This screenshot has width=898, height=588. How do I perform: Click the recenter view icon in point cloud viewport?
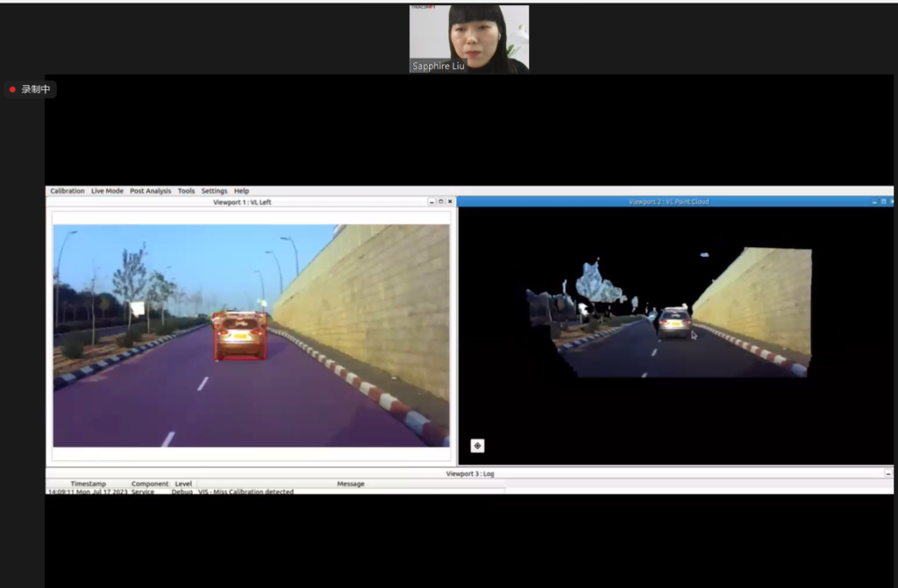[477, 445]
